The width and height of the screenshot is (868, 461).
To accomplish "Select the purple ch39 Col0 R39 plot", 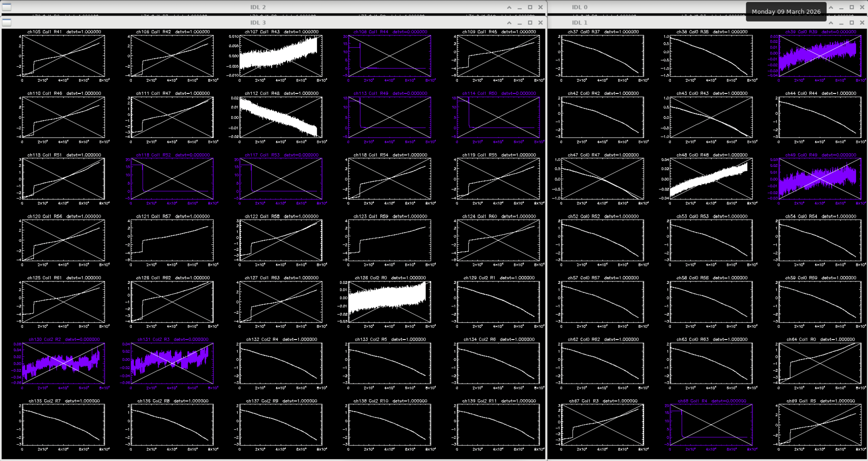I will click(x=820, y=56).
